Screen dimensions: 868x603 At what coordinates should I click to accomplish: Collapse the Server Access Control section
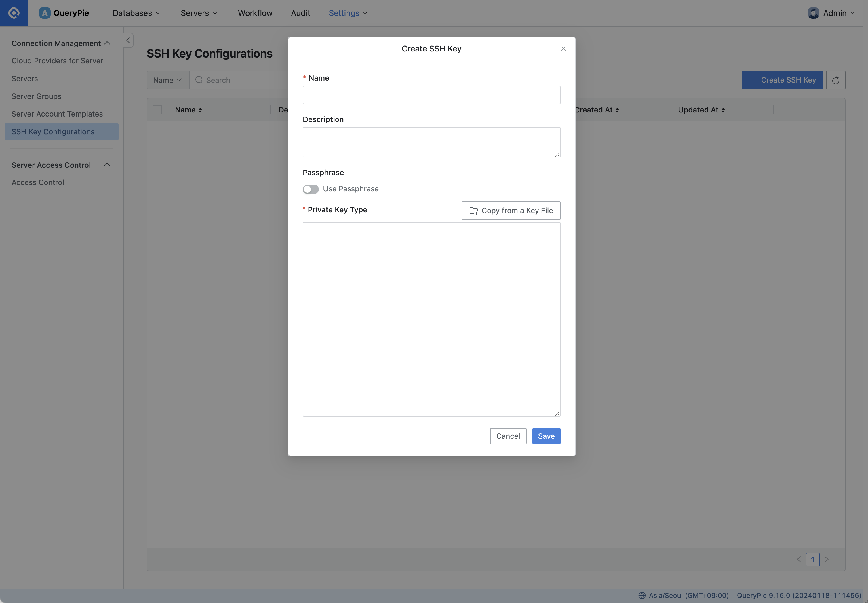(x=61, y=165)
